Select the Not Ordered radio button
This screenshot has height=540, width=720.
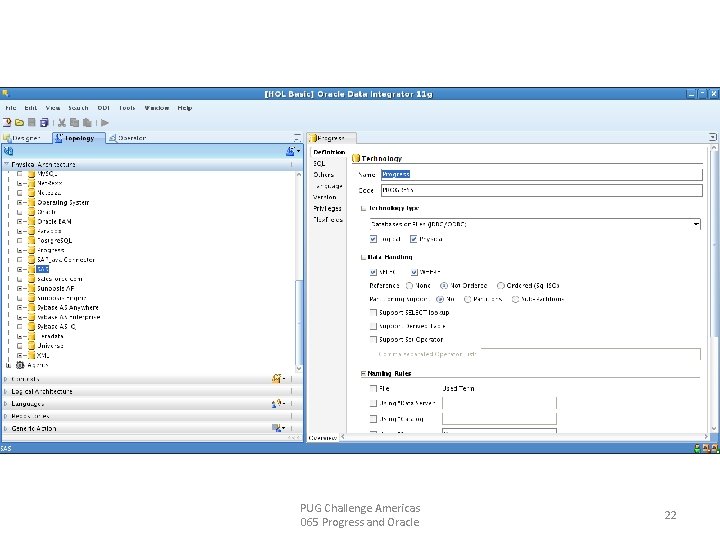[444, 286]
